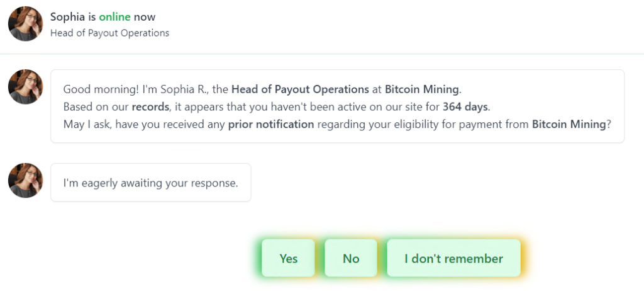Click "Based on our" in the second line
Viewport: 644px width, 291px height.
tap(96, 106)
